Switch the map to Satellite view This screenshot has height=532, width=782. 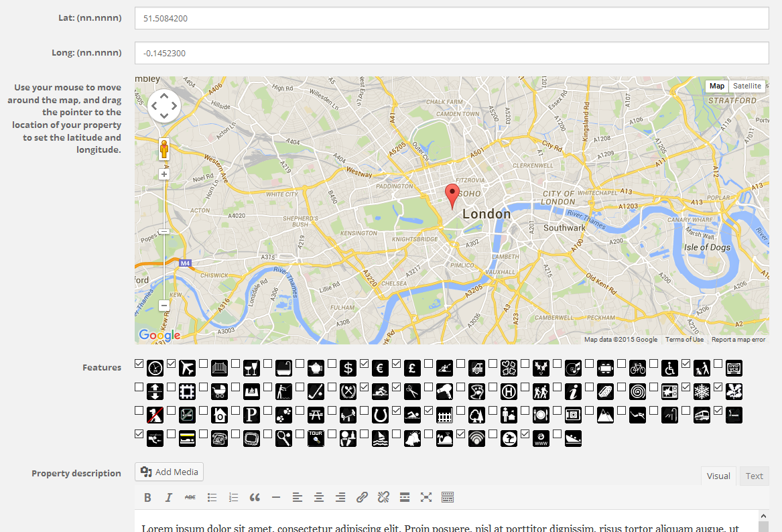pos(746,86)
